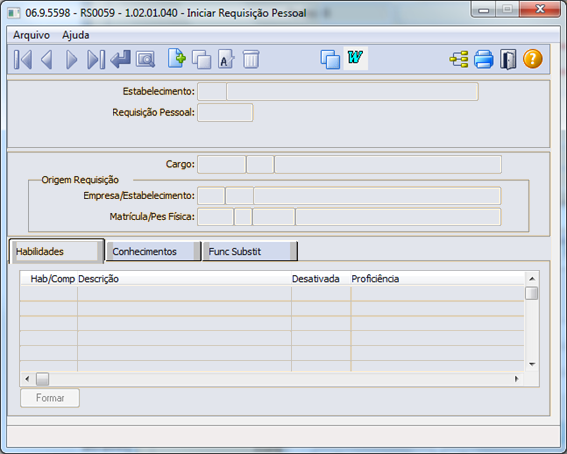Viewport: 567px width, 454px height.
Task: Open the Arquivo menu
Action: [x=31, y=35]
